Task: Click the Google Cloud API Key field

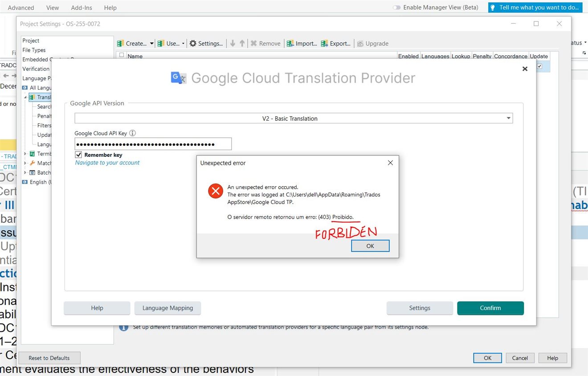Action: point(153,144)
